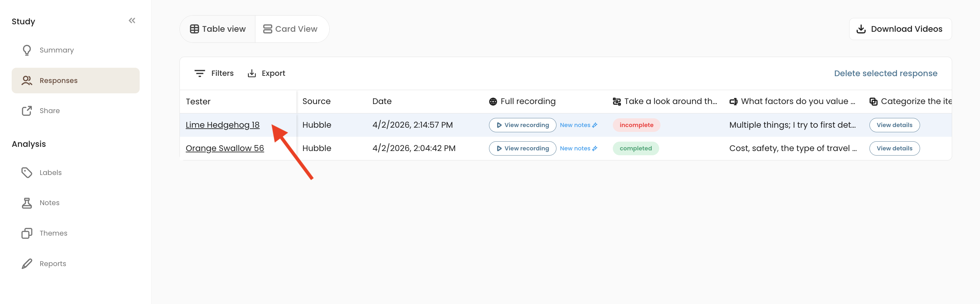Open the Filters panel
Viewport: 980px width, 304px height.
[x=214, y=74]
